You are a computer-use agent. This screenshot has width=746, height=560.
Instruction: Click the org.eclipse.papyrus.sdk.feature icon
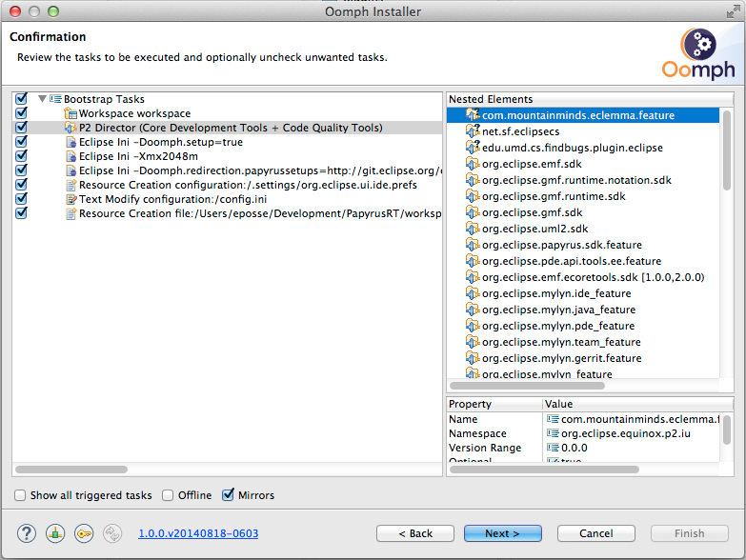473,245
